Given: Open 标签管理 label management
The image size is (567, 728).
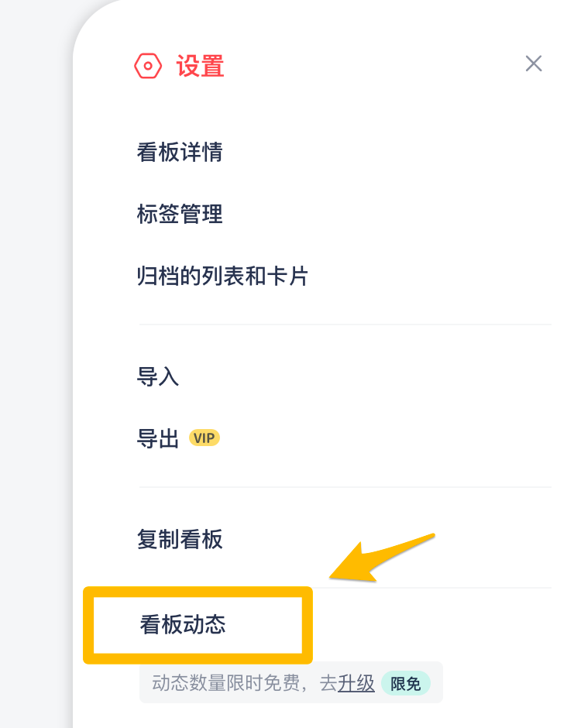Looking at the screenshot, I should point(180,215).
